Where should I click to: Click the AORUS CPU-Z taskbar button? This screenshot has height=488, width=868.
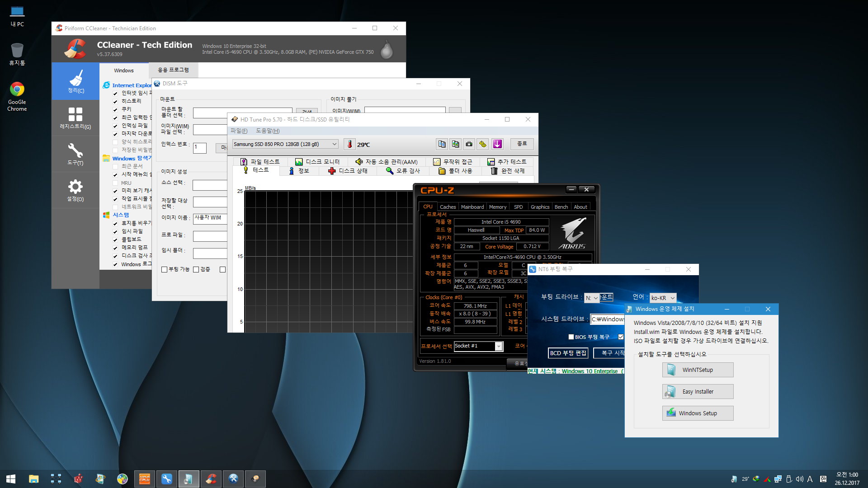coord(145,479)
